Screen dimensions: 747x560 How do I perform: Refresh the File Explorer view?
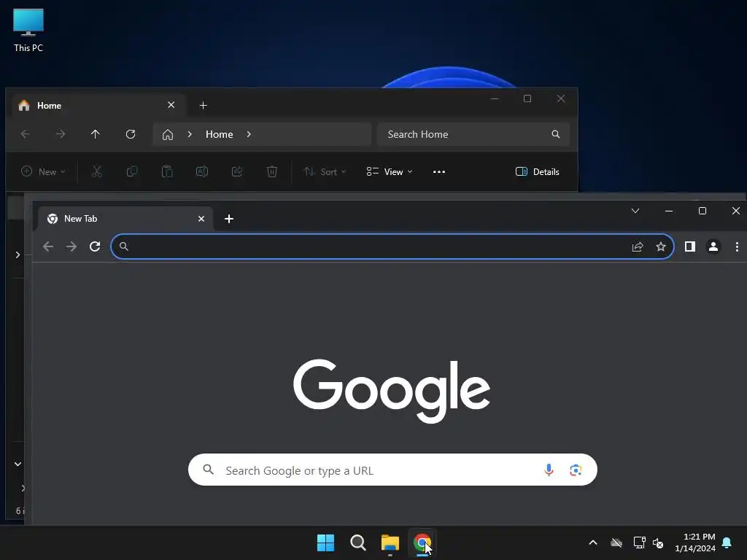[x=131, y=134]
